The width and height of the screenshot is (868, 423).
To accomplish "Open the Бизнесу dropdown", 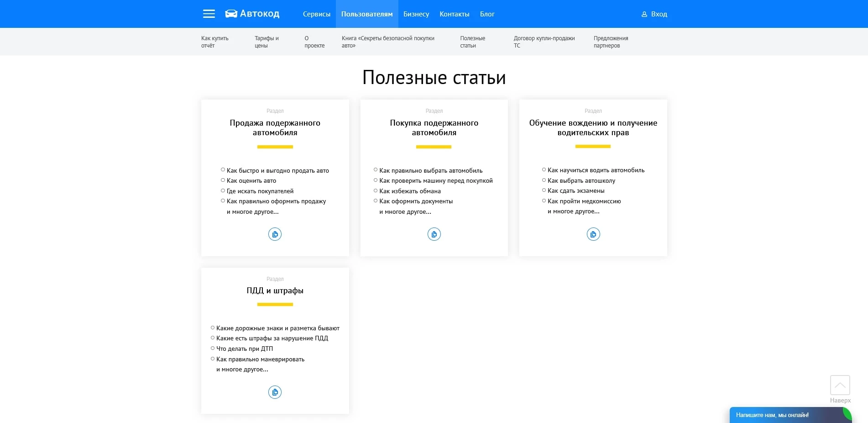I will click(416, 14).
